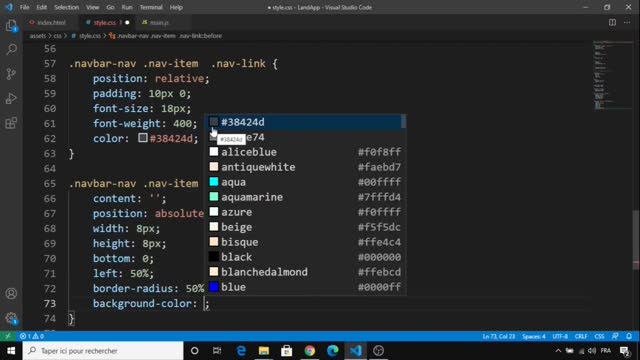Click the feedback icon in status bar
This screenshot has width=640, height=360.
coord(615,336)
